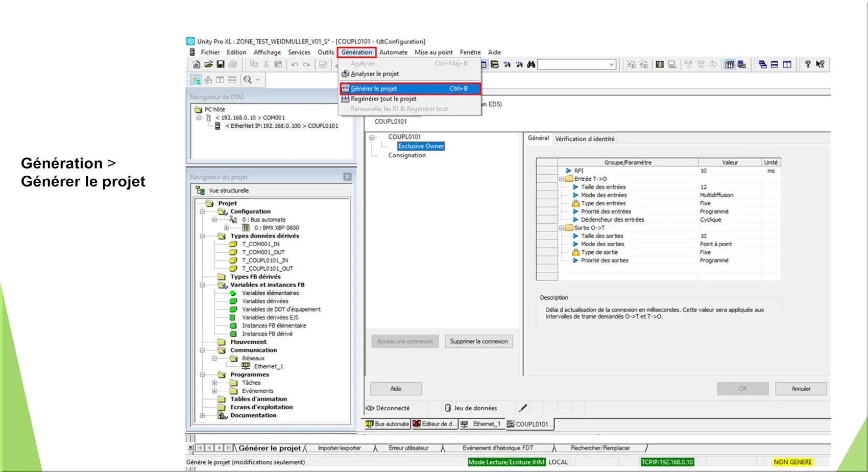The height and width of the screenshot is (472, 868).
Task: Expand the Tâches tree node
Action: (214, 383)
